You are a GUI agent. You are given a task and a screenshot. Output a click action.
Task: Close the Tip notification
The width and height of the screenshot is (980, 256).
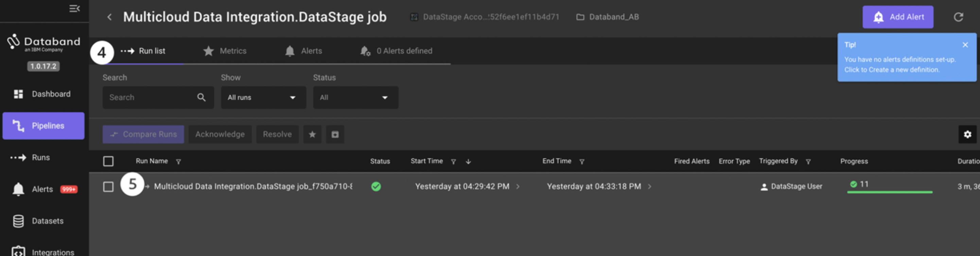pyautogui.click(x=965, y=45)
